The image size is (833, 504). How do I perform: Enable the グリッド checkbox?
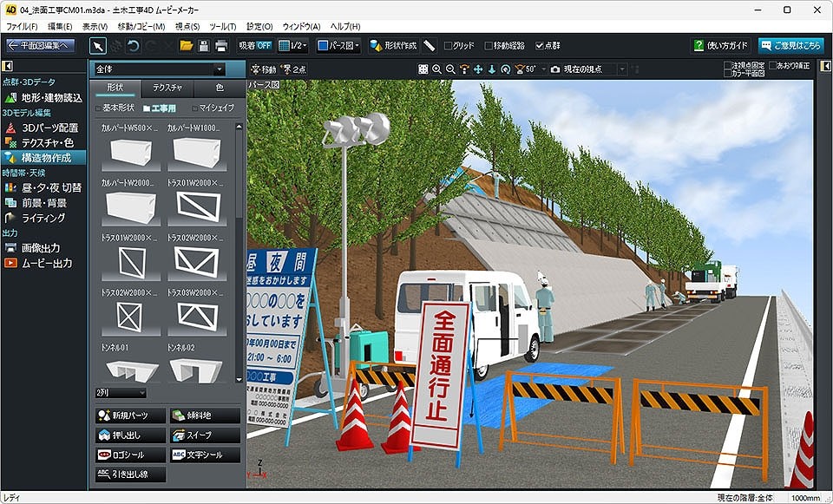coord(448,45)
